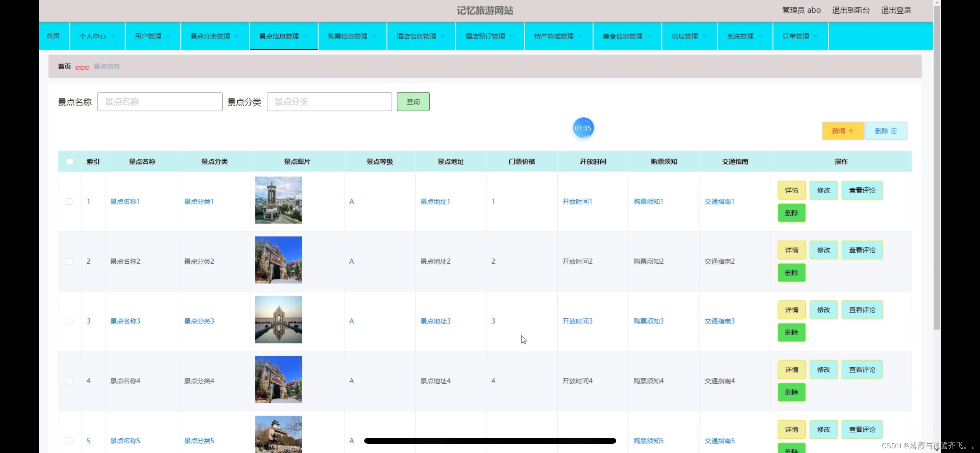
Task: Click the trash icon on 删除 button
Action: (894, 131)
